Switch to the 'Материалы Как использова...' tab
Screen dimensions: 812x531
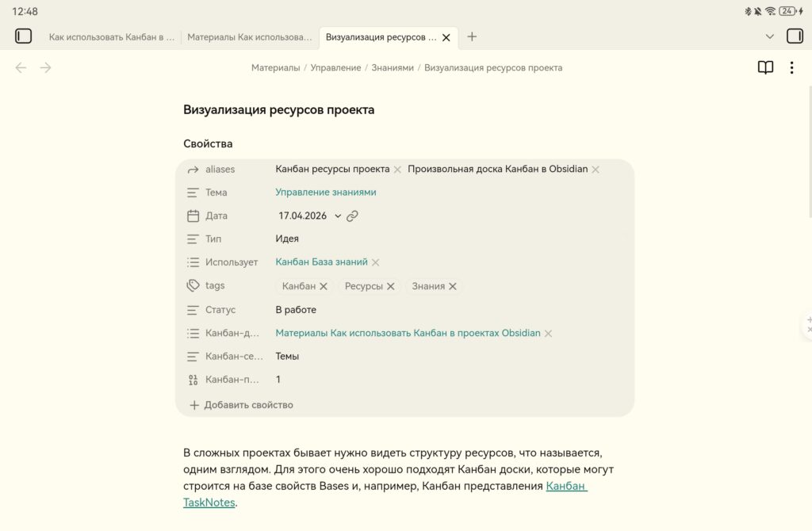pyautogui.click(x=247, y=36)
